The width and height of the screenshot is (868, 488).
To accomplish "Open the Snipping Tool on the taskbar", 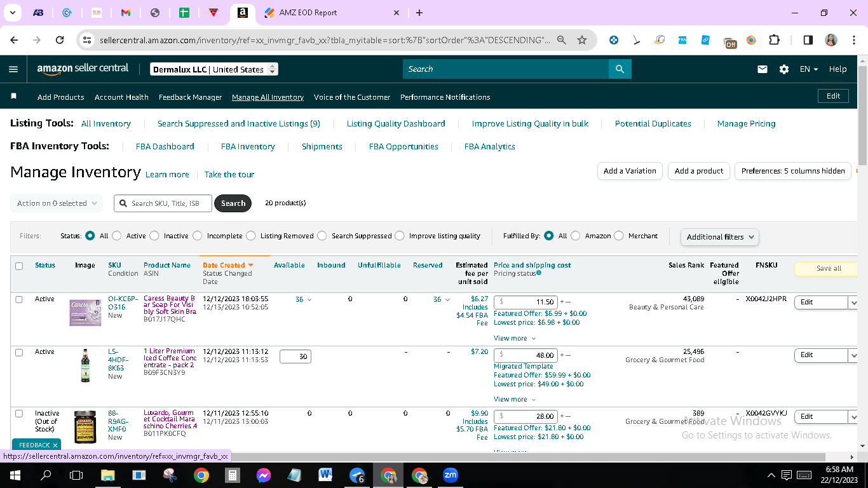I will coord(170,475).
